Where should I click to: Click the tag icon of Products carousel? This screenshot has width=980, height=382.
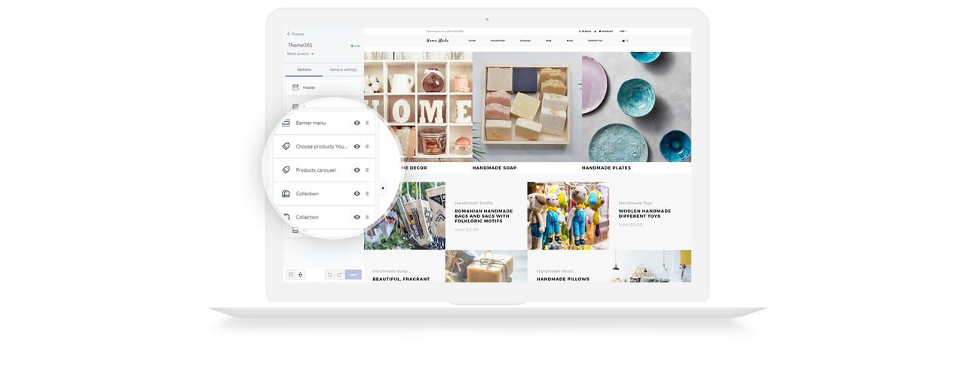[x=286, y=170]
